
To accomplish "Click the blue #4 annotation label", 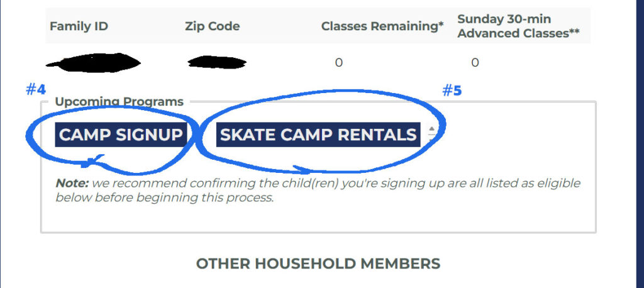I will tap(36, 89).
